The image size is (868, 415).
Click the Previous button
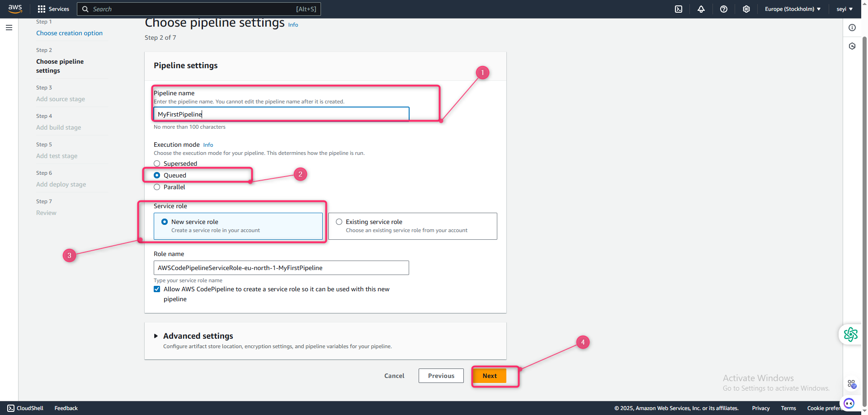click(441, 376)
